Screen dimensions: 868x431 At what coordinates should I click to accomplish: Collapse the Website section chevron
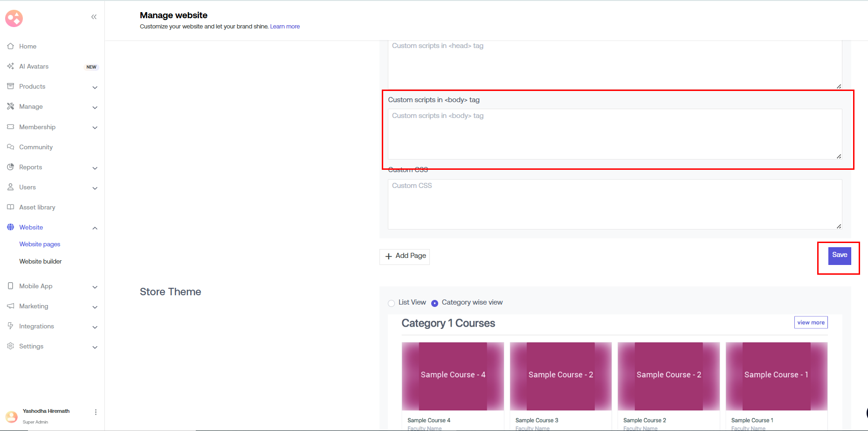coord(95,228)
